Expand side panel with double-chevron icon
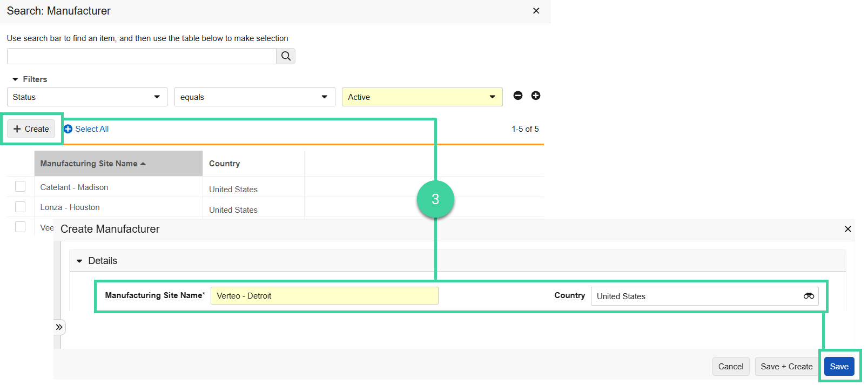This screenshot has width=868, height=385. pos(59,327)
